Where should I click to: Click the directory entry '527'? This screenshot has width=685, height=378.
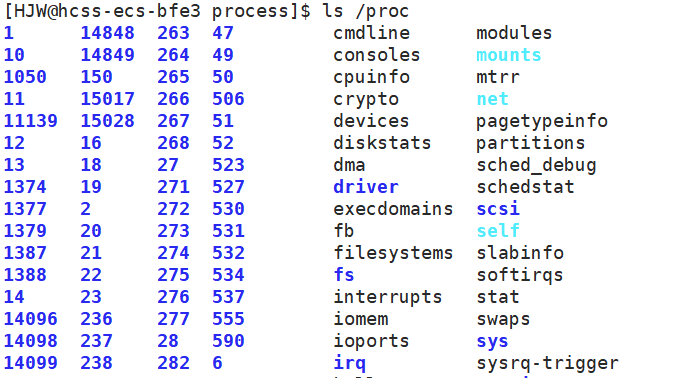pyautogui.click(x=228, y=187)
